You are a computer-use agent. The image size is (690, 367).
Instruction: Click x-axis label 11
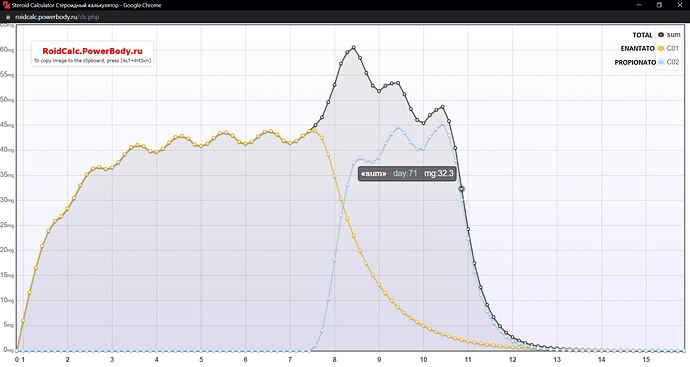pyautogui.click(x=468, y=360)
